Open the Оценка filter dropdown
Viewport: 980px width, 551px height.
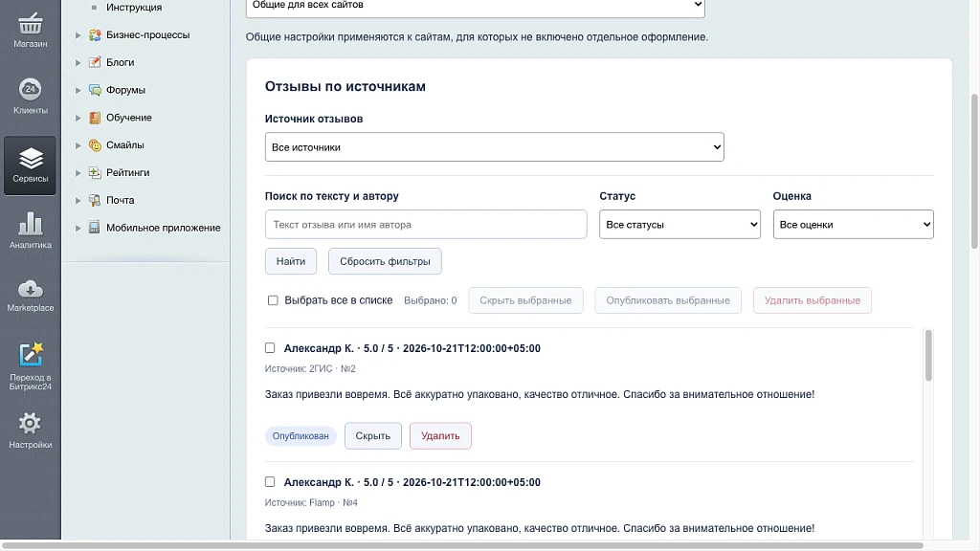[853, 224]
